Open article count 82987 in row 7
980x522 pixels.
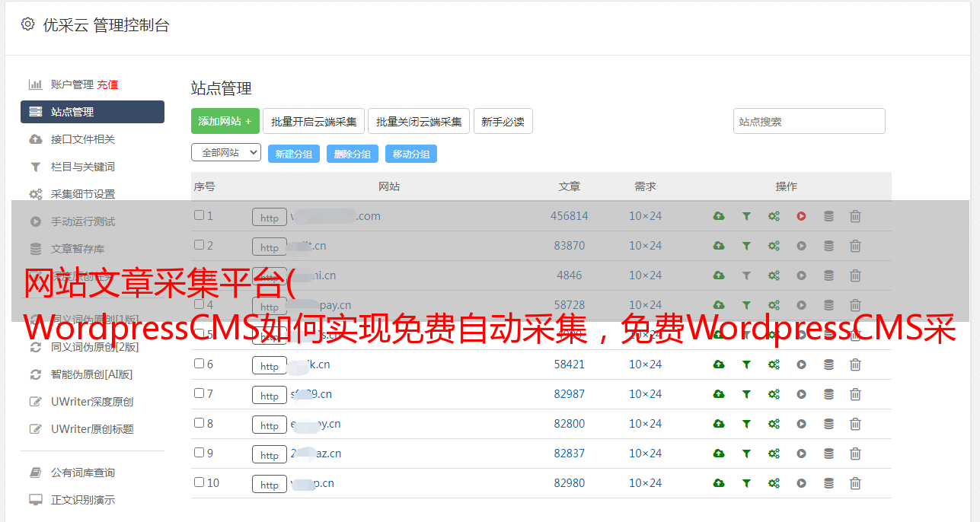click(x=570, y=394)
